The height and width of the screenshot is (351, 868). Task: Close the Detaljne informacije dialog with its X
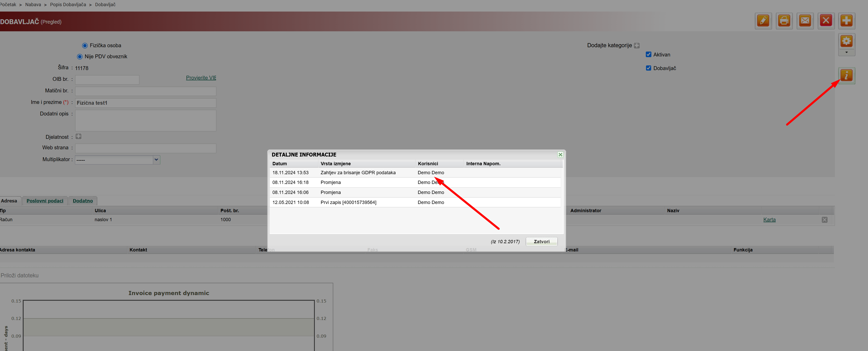click(560, 155)
